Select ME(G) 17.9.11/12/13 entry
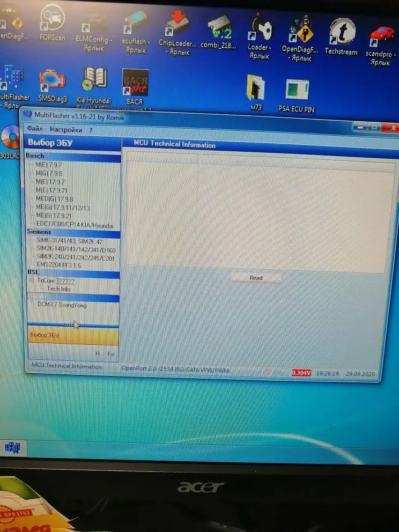This screenshot has height=532, width=399. coord(63,208)
